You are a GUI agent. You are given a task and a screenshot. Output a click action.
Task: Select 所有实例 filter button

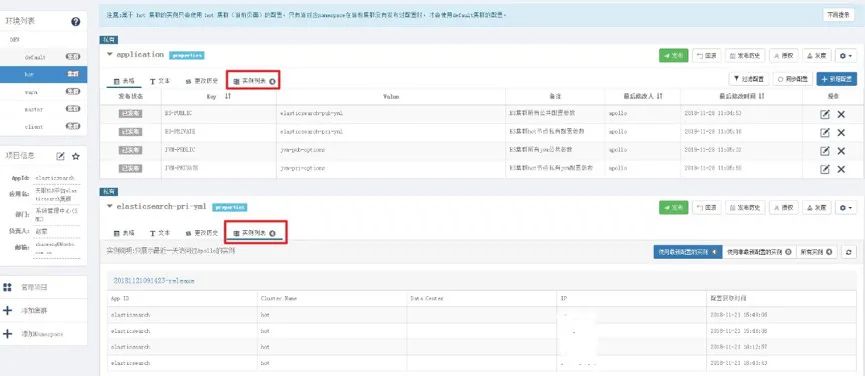(x=816, y=252)
